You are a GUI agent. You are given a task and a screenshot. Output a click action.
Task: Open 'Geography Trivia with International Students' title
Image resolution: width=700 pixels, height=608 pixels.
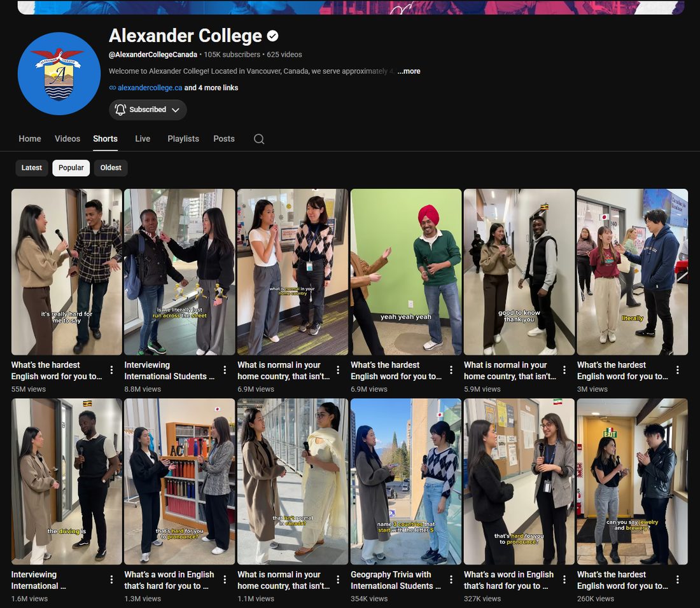(x=396, y=581)
